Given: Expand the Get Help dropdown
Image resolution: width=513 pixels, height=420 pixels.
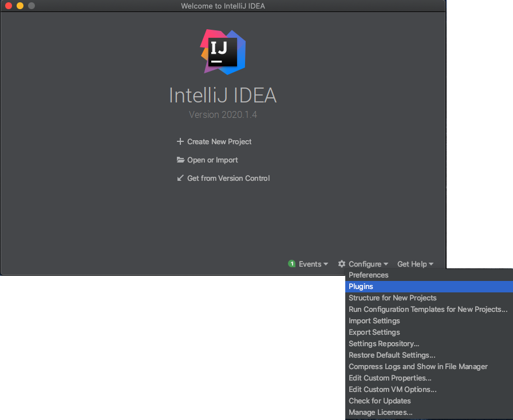Looking at the screenshot, I should click(x=415, y=264).
